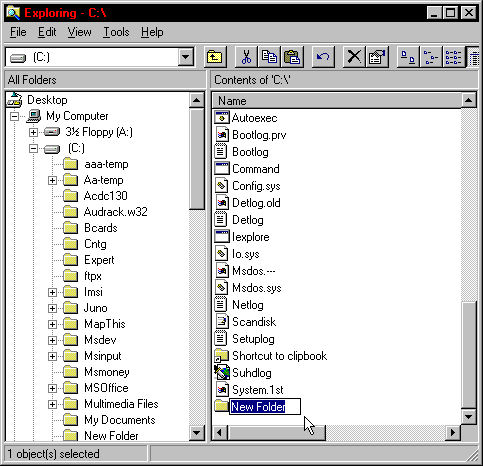Expand the MSOffice folder node
This screenshot has height=466, width=483.
coord(52,388)
